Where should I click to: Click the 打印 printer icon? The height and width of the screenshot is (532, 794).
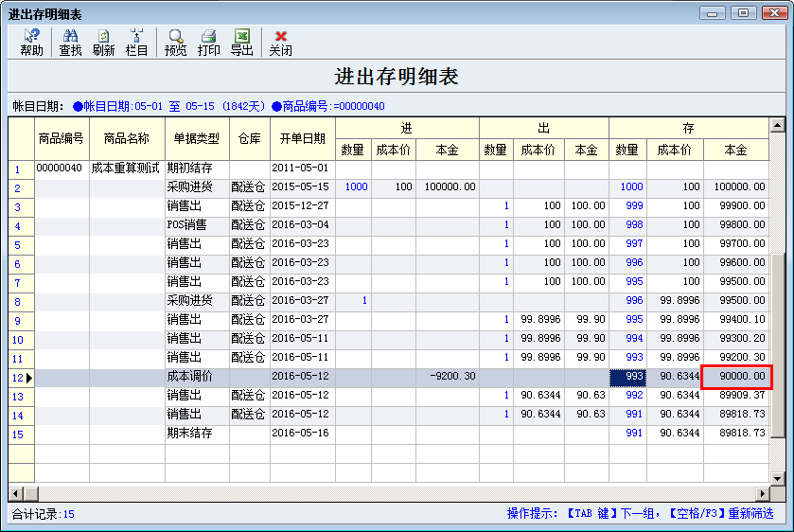pyautogui.click(x=208, y=43)
